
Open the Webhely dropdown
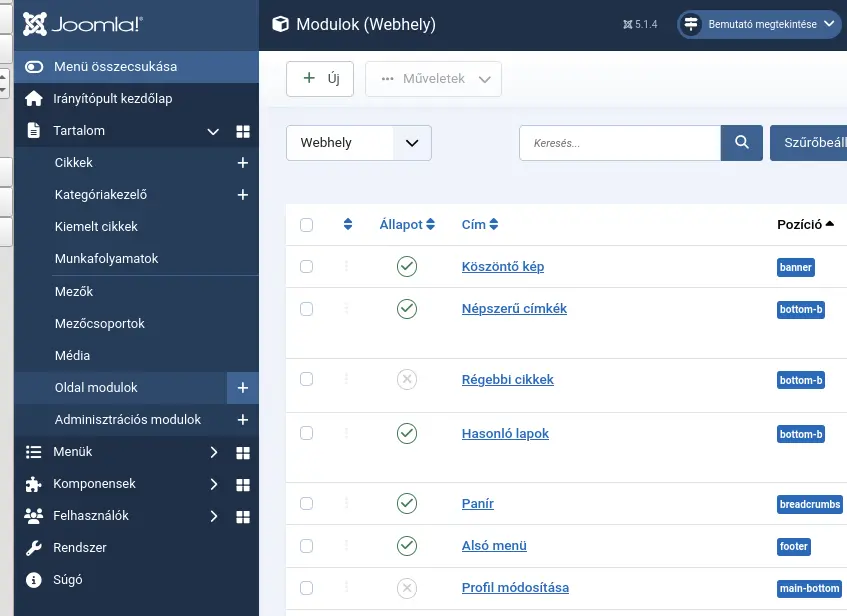click(x=358, y=143)
